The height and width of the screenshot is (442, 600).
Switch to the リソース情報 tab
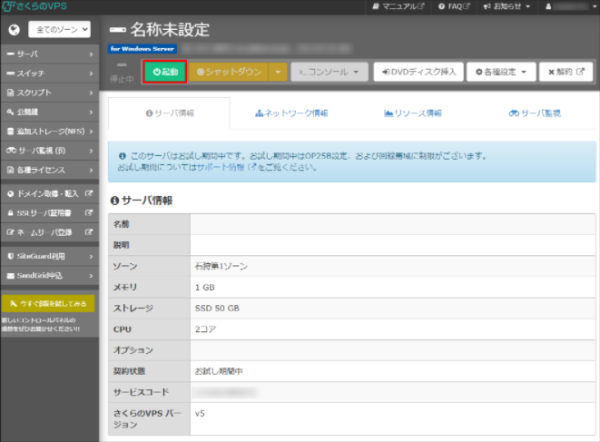413,113
